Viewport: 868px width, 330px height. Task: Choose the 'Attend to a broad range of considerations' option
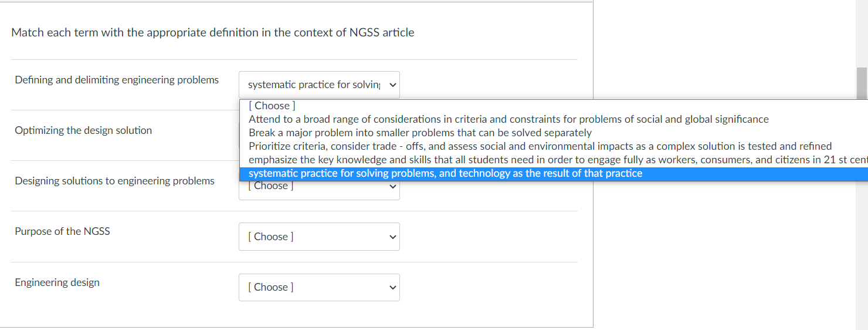click(508, 119)
